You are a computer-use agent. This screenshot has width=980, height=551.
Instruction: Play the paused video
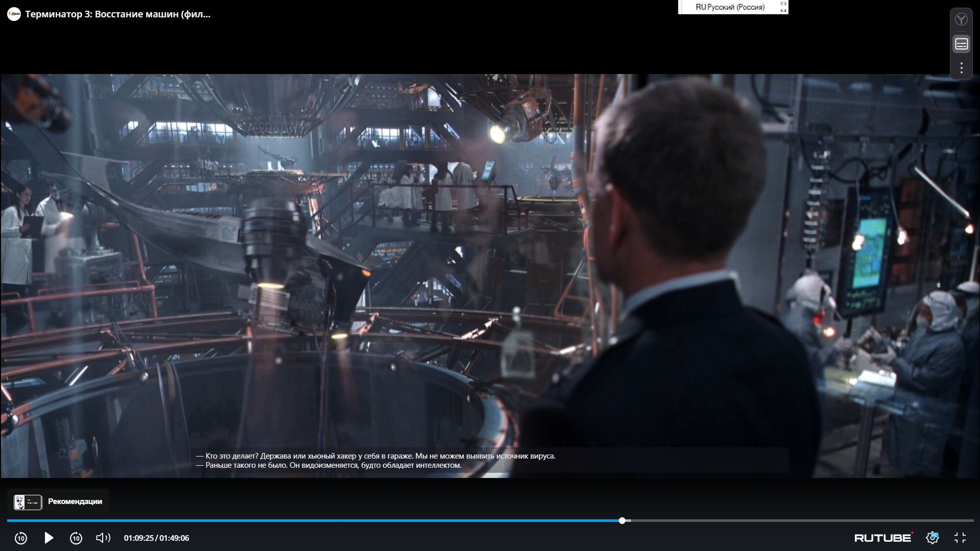tap(49, 538)
